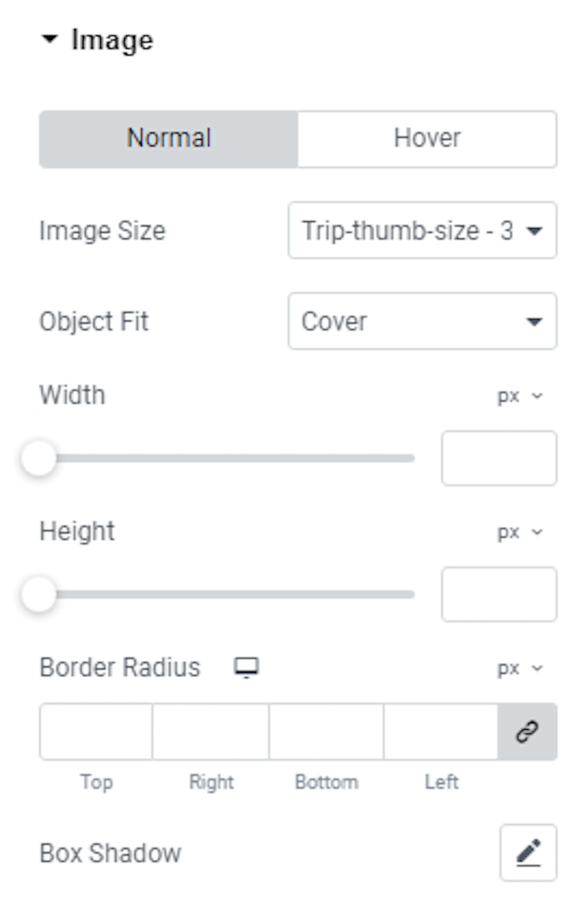Focus the Height value input box

[x=499, y=594]
